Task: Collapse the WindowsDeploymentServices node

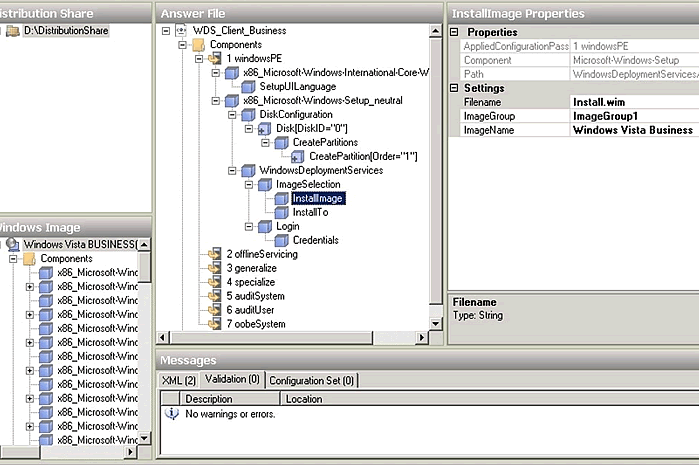Action: click(x=232, y=170)
